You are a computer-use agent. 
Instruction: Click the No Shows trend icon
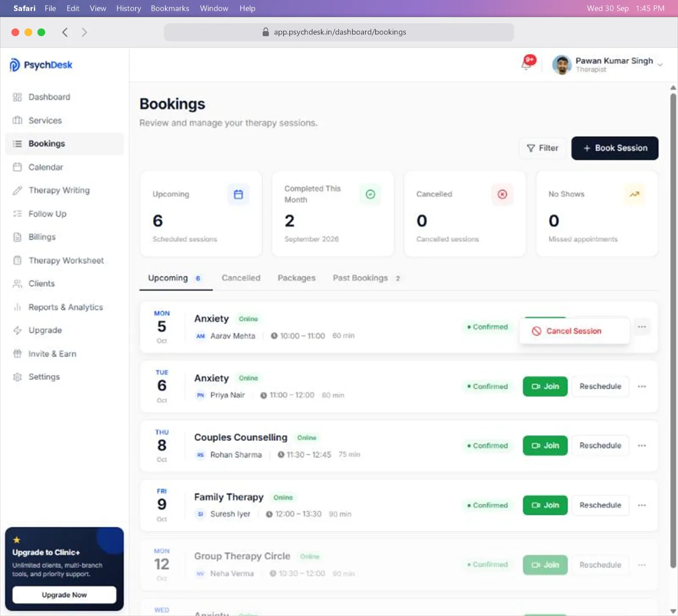point(634,194)
